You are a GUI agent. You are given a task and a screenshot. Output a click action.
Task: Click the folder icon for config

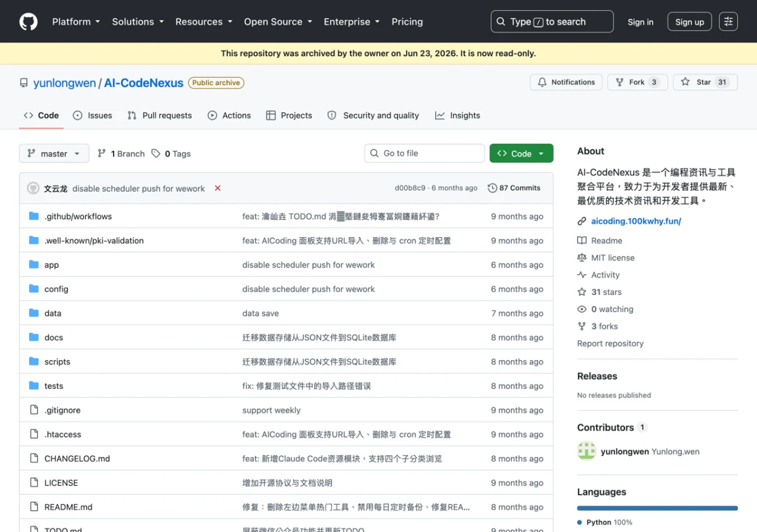pyautogui.click(x=34, y=289)
